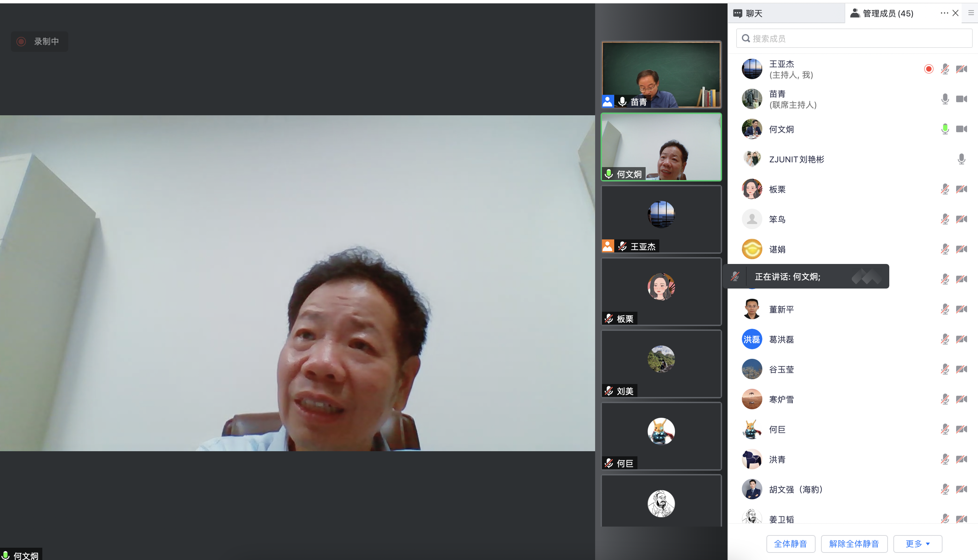Screen dimensions: 978x560
Task: Click crossed-out camera icon for 板栗
Action: tap(962, 189)
